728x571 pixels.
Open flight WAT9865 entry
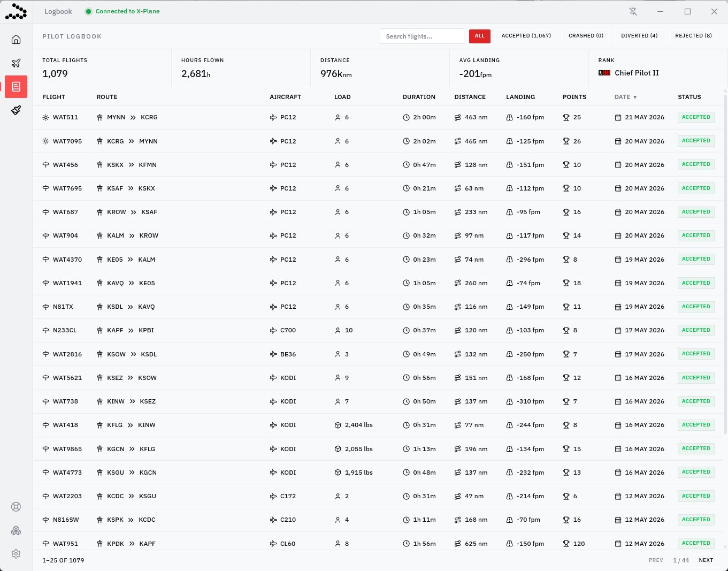point(378,449)
